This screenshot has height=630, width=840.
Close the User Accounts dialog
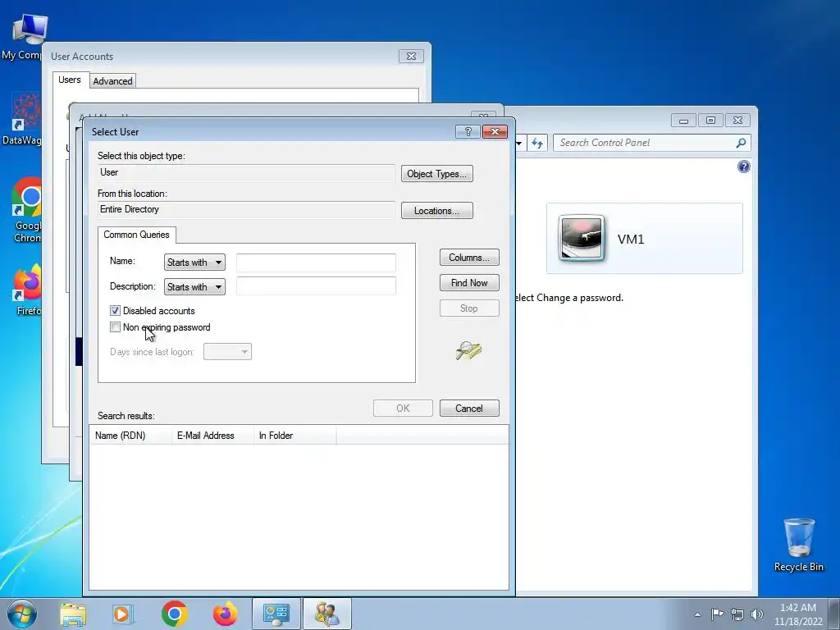[412, 57]
